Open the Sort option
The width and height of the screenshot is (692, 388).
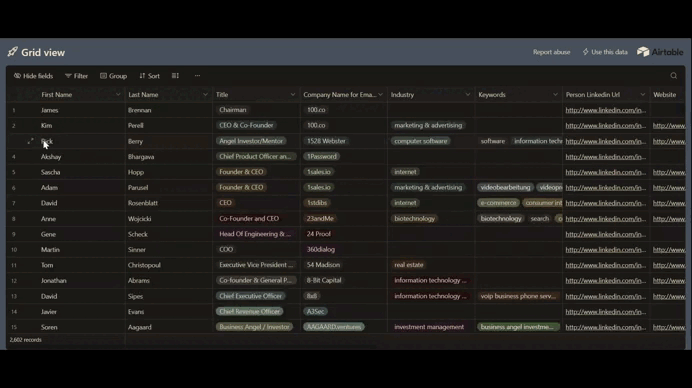click(150, 76)
